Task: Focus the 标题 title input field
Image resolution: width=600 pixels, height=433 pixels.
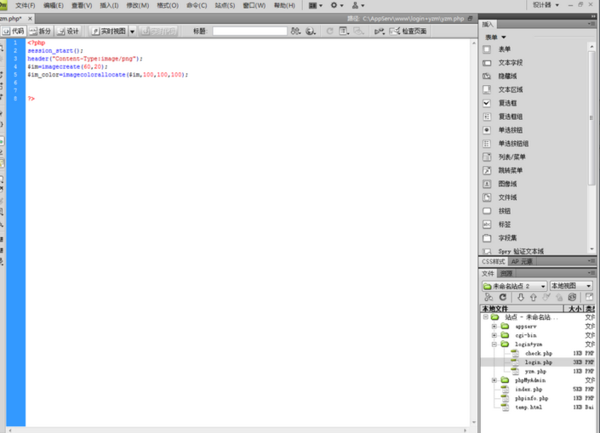Action: 250,31
